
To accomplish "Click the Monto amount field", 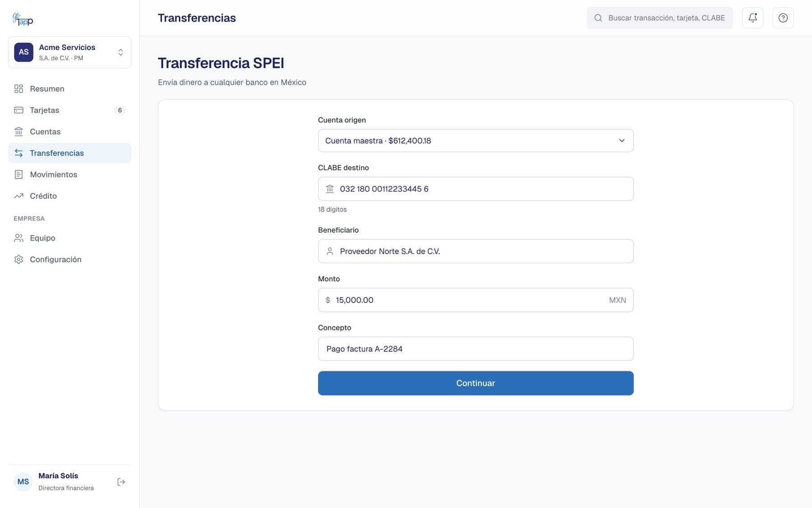I will pyautogui.click(x=475, y=300).
